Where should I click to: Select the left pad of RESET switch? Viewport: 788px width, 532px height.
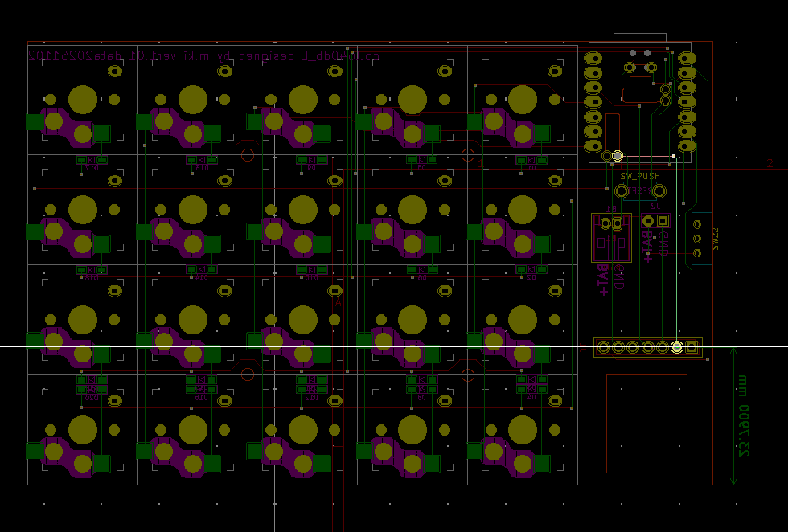pos(622,191)
